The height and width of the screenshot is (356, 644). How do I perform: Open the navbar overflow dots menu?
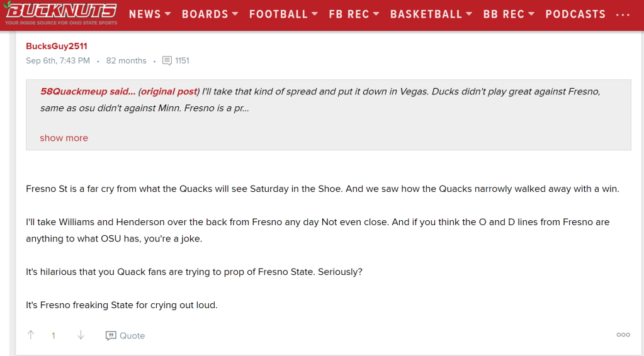pyautogui.click(x=623, y=14)
